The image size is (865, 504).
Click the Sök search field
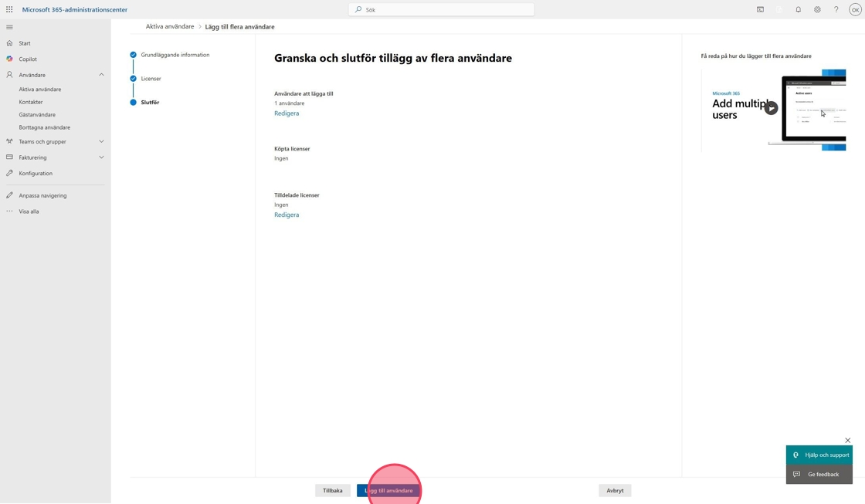tap(442, 10)
